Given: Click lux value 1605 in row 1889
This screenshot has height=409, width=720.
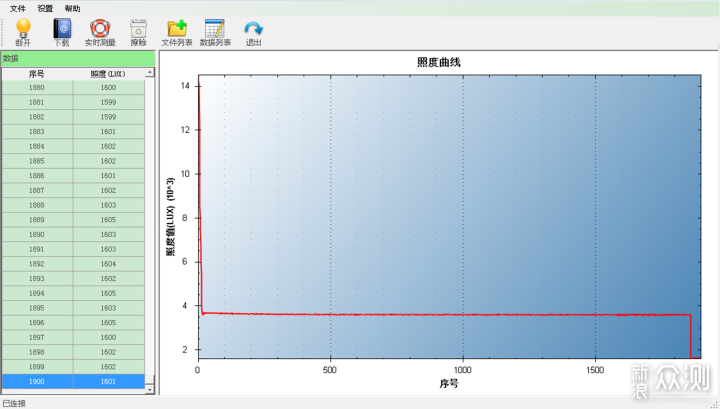Looking at the screenshot, I should coord(108,219).
